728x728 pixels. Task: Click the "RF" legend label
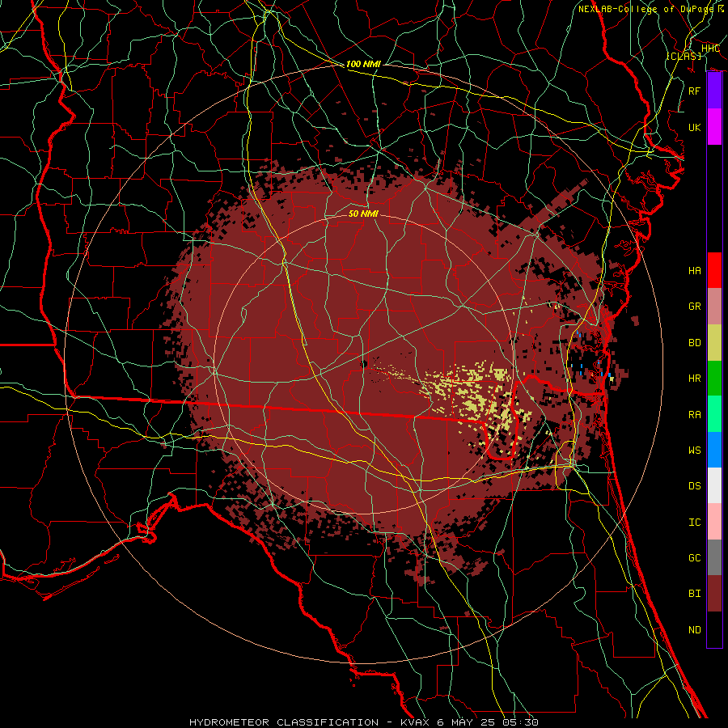(x=695, y=91)
